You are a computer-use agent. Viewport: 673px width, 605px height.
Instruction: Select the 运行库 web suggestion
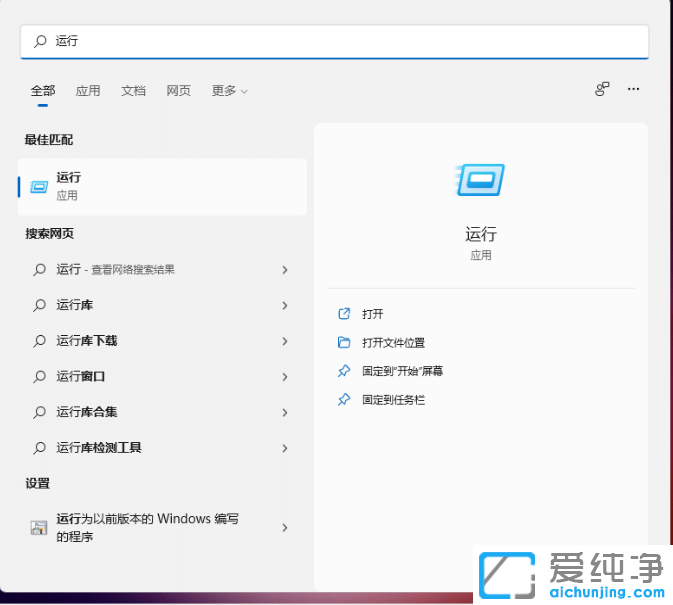(x=162, y=305)
